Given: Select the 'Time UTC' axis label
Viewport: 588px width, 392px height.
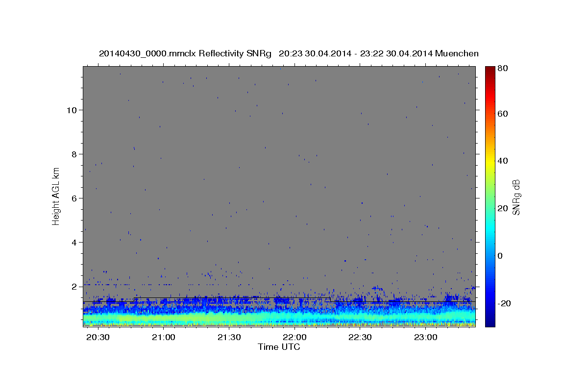Looking at the screenshot, I should pos(279,347).
